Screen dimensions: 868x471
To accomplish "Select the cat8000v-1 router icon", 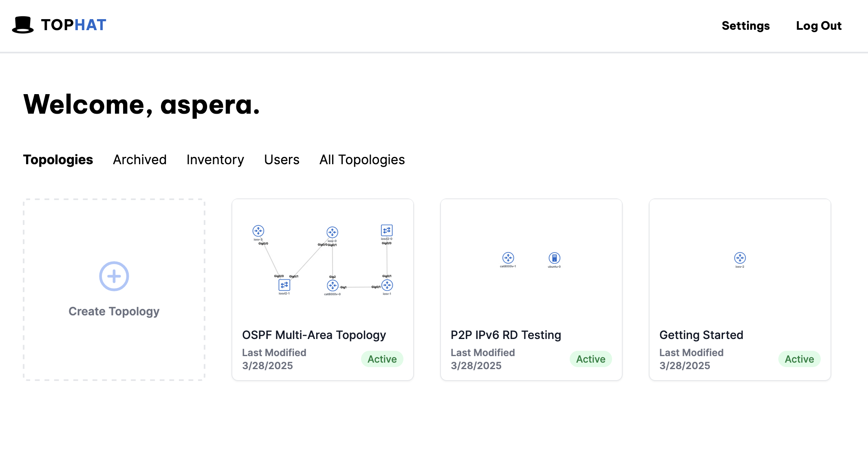I will [508, 258].
